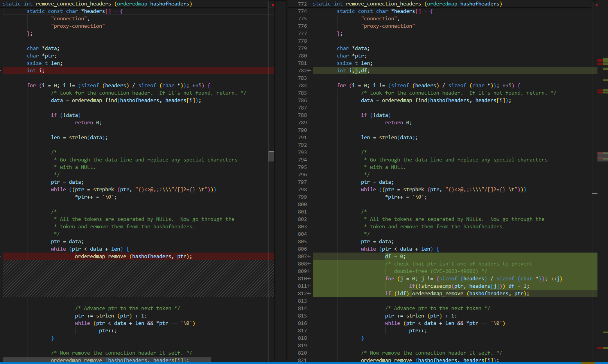Viewport: 608px width, 364px height.
Task: Click the plus marker beside line 812
Action: click(x=309, y=294)
